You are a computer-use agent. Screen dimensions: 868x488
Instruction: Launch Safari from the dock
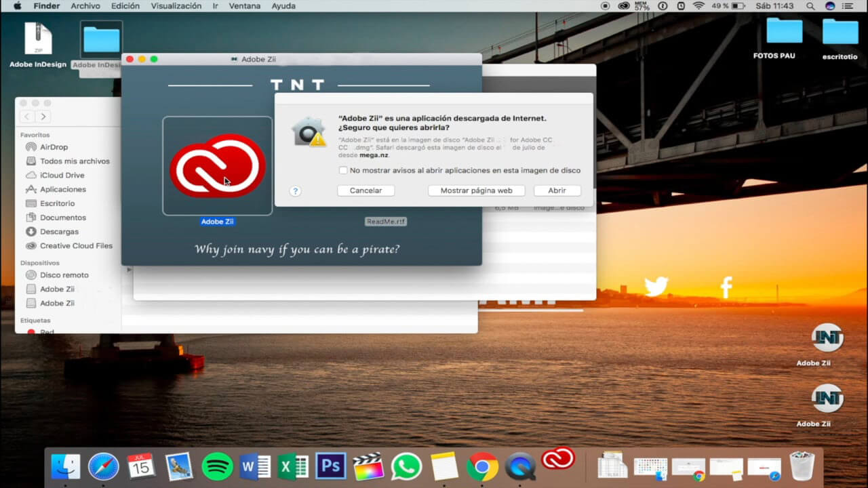click(x=104, y=466)
